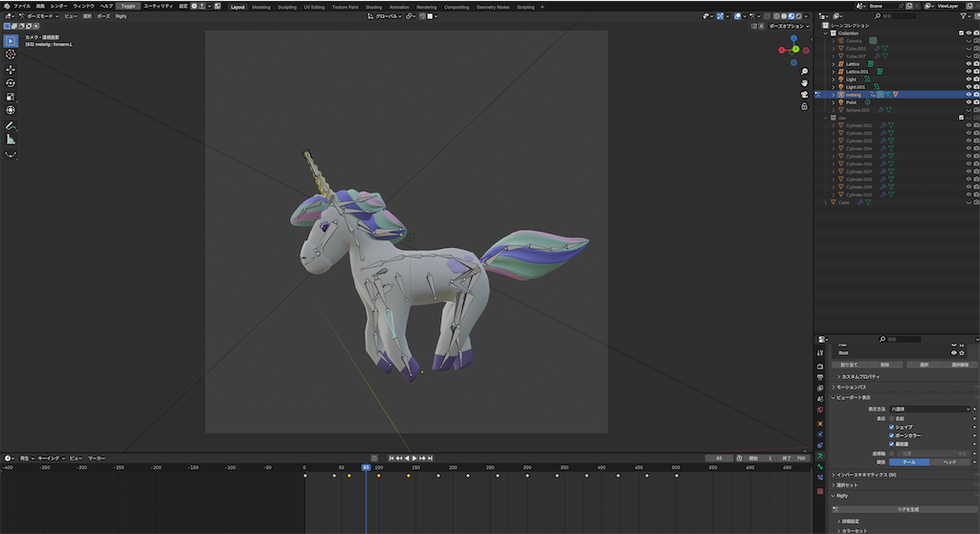Open the outliner filter funnel
The image size is (980, 534).
(964, 15)
